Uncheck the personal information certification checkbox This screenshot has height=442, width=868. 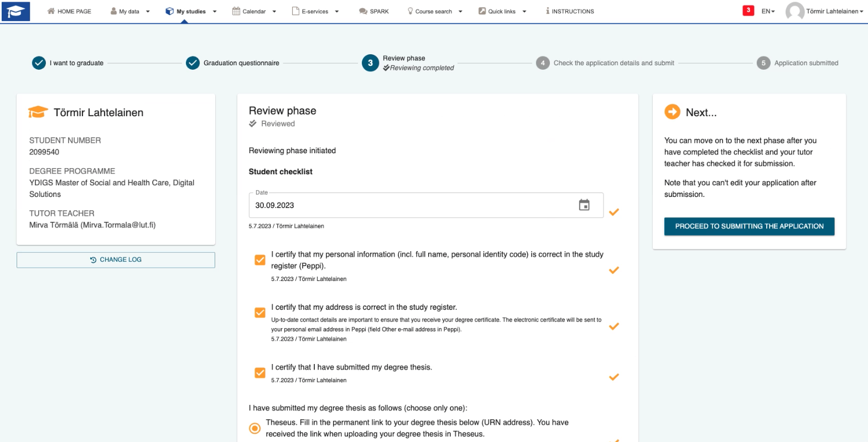[260, 260]
